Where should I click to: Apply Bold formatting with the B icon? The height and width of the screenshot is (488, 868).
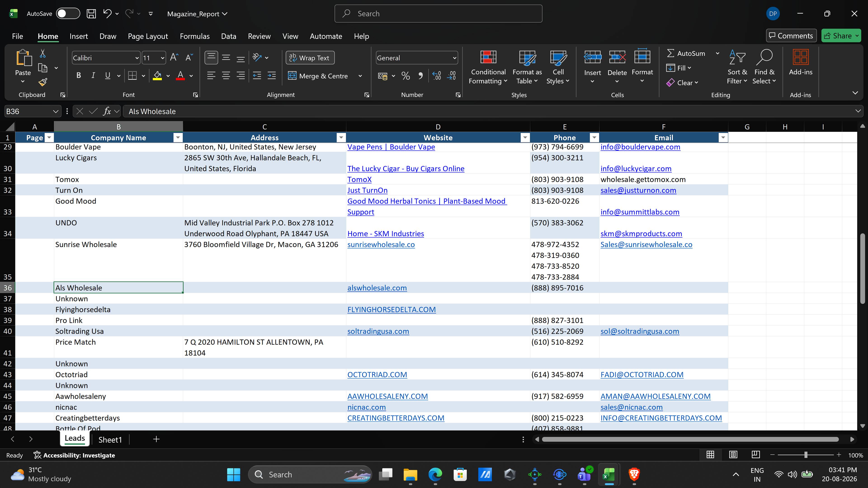[x=78, y=75]
